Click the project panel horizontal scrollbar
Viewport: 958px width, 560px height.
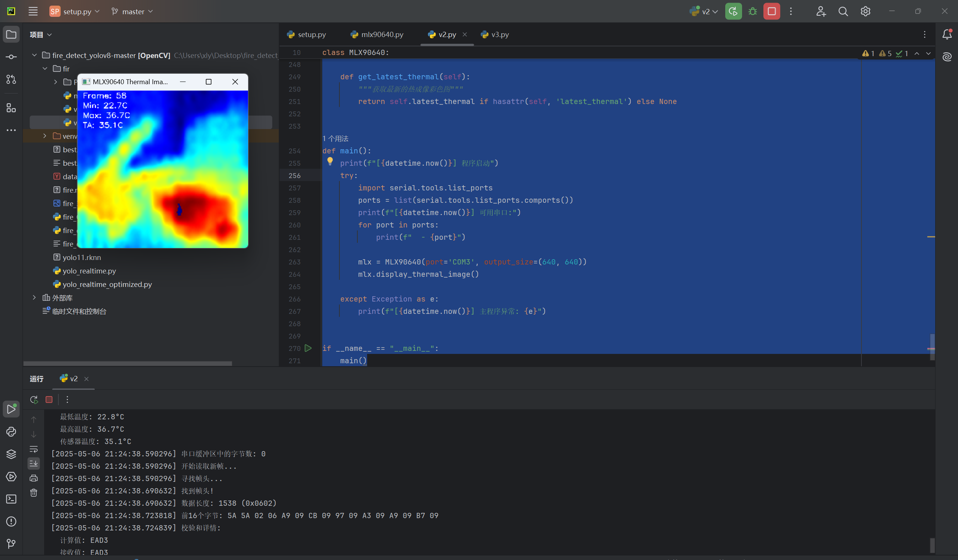pos(127,364)
